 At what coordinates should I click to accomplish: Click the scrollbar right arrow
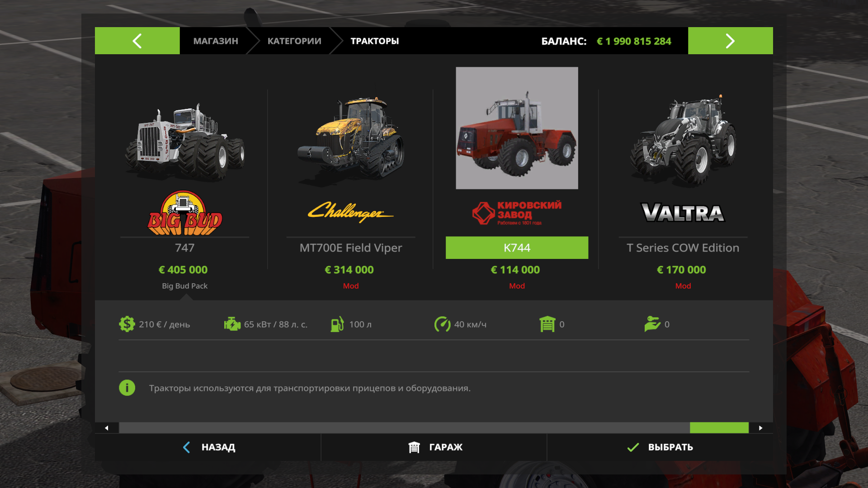pos(761,428)
